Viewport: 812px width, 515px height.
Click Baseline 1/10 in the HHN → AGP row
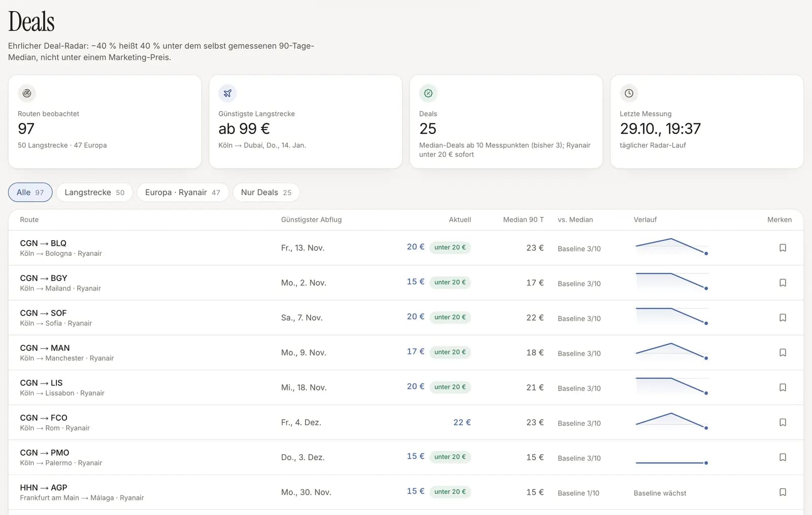tap(579, 493)
